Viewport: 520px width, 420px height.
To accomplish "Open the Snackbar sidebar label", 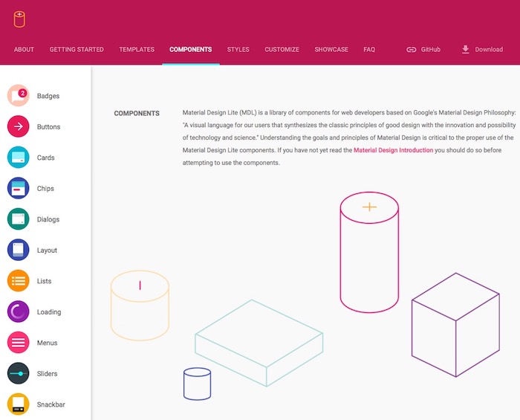I will coord(51,404).
